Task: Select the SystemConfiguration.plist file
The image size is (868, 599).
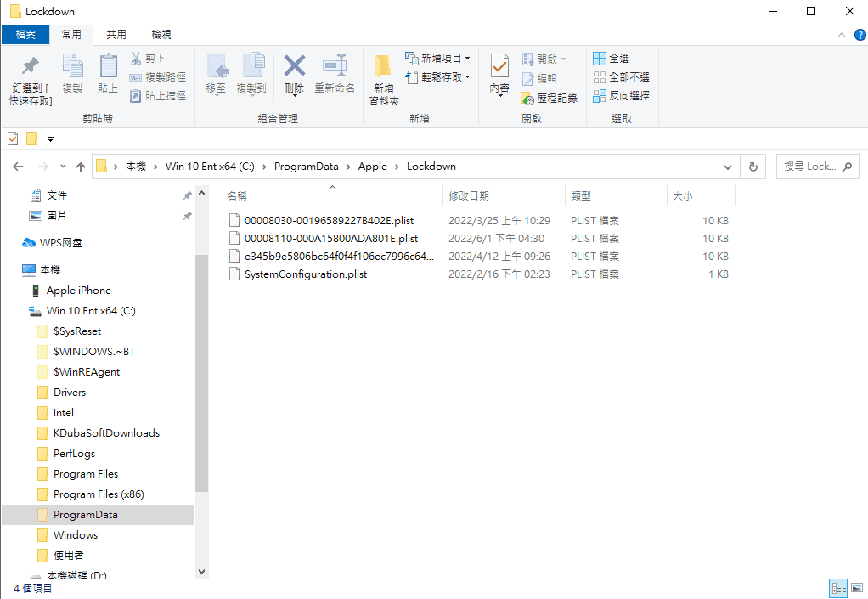Action: (x=305, y=274)
